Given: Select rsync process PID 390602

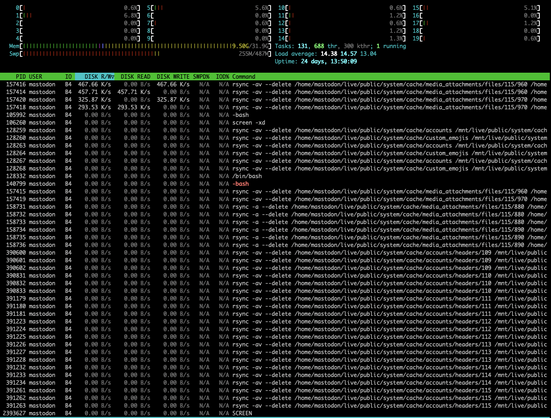Looking at the screenshot, I should [x=276, y=268].
